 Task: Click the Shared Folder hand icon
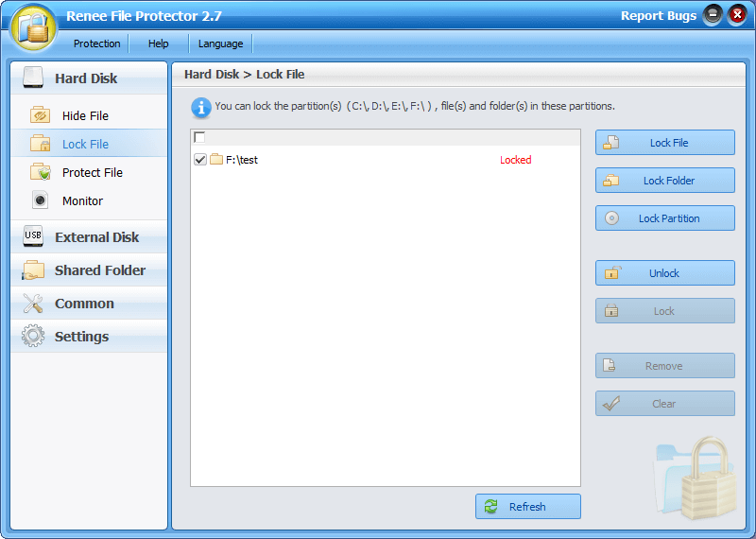[33, 270]
